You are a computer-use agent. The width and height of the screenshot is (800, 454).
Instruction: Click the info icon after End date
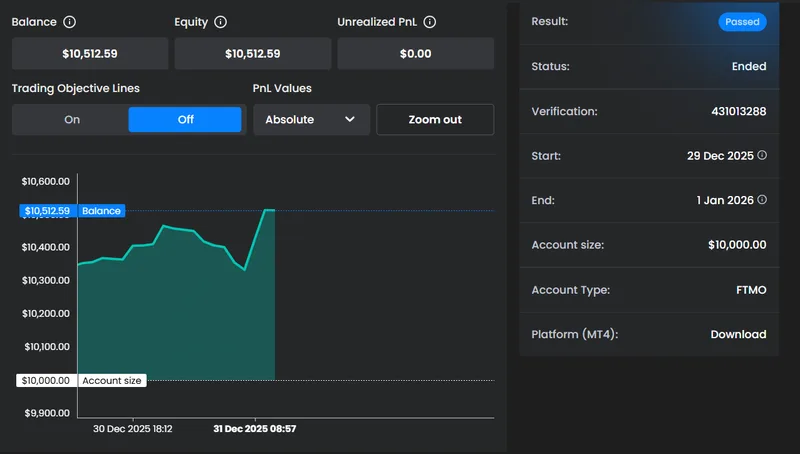tap(762, 199)
